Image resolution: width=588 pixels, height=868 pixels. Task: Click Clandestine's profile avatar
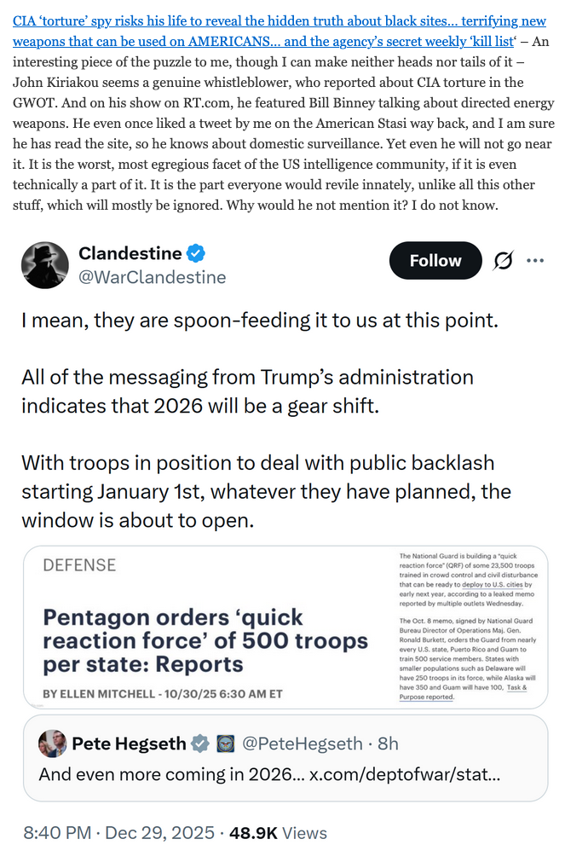[45, 264]
